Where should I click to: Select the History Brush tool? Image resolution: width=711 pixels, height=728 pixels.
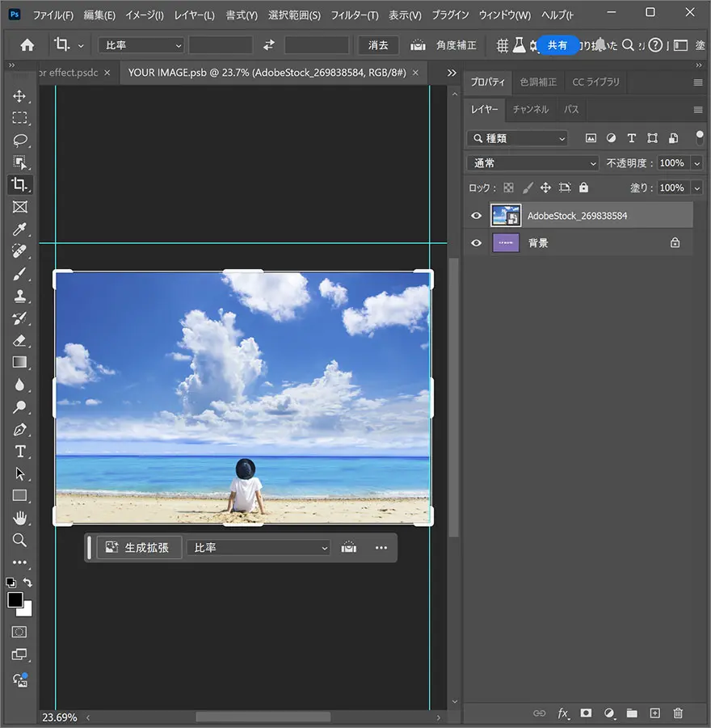pos(19,318)
